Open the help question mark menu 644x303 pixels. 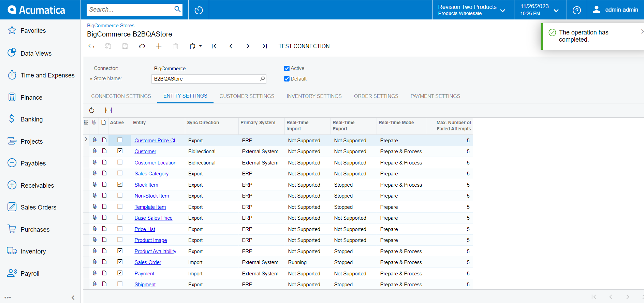coord(577,10)
